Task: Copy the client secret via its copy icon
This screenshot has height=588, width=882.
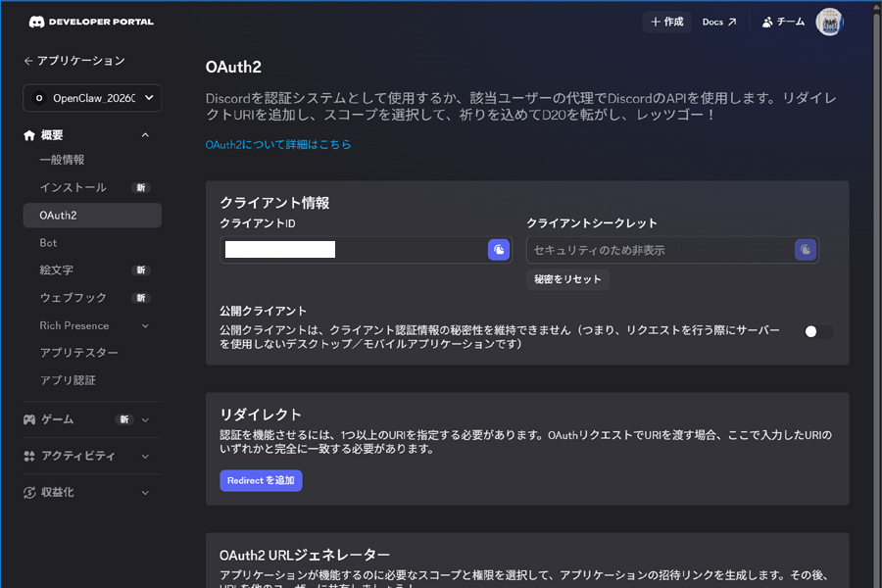Action: point(805,250)
